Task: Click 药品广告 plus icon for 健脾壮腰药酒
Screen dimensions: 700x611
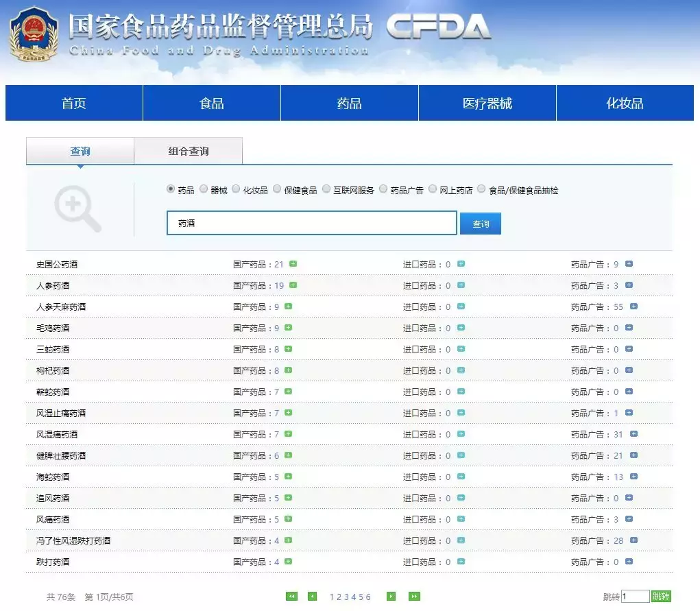Action: coord(633,455)
